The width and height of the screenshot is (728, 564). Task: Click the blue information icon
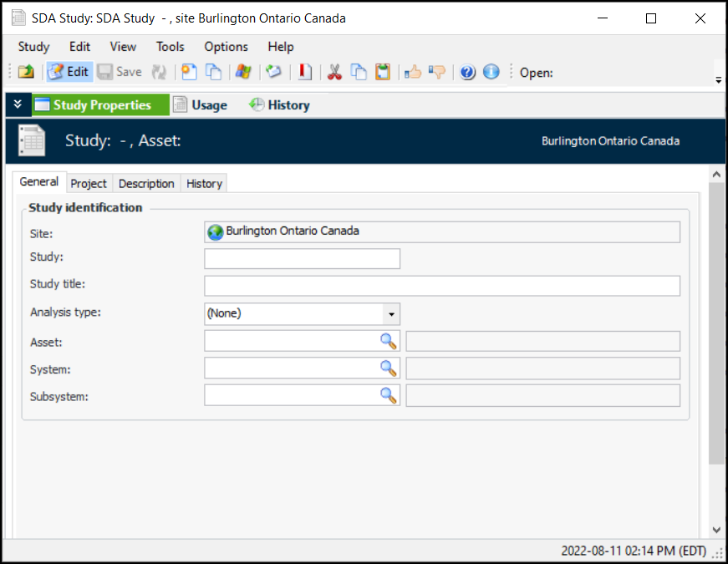pyautogui.click(x=491, y=72)
